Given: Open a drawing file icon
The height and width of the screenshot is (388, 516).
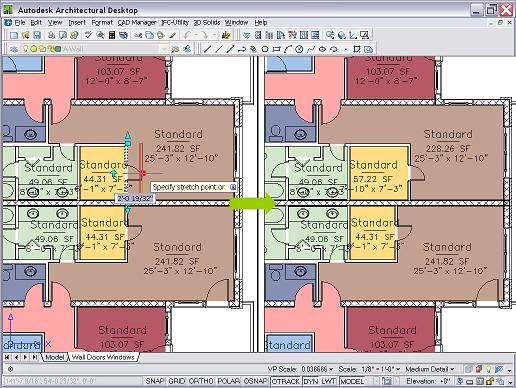Looking at the screenshot, I should (x=26, y=35).
